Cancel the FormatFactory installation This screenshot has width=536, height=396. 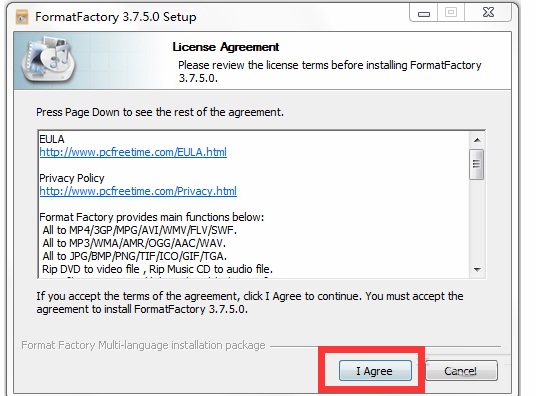click(x=461, y=371)
